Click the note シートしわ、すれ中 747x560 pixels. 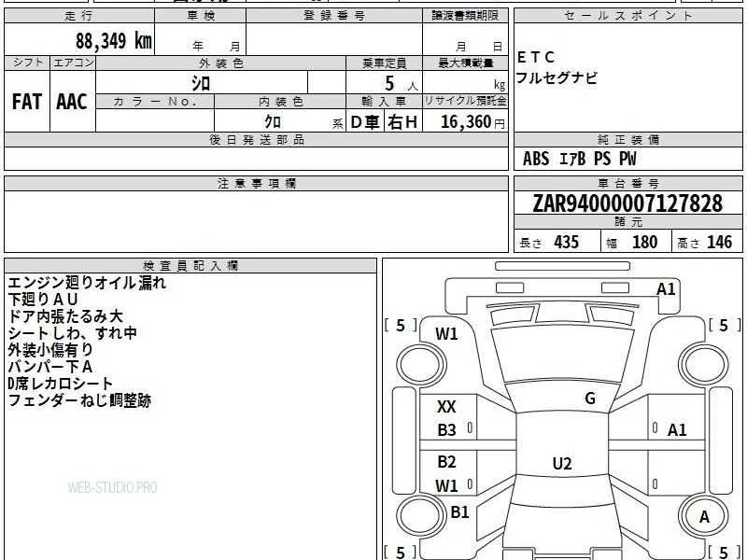click(73, 333)
